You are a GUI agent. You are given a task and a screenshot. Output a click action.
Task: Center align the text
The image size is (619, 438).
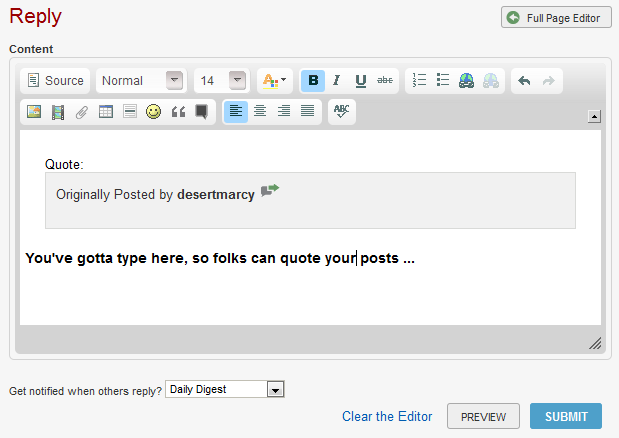260,112
